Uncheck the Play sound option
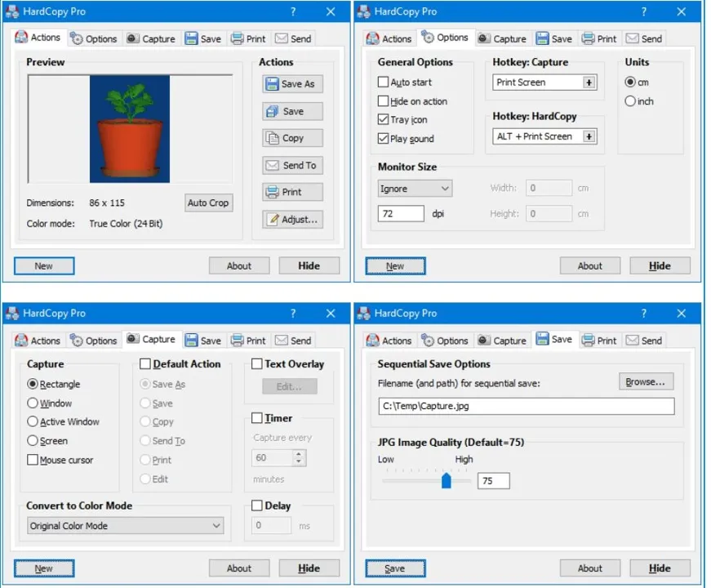Image resolution: width=711 pixels, height=588 pixels. click(x=383, y=138)
